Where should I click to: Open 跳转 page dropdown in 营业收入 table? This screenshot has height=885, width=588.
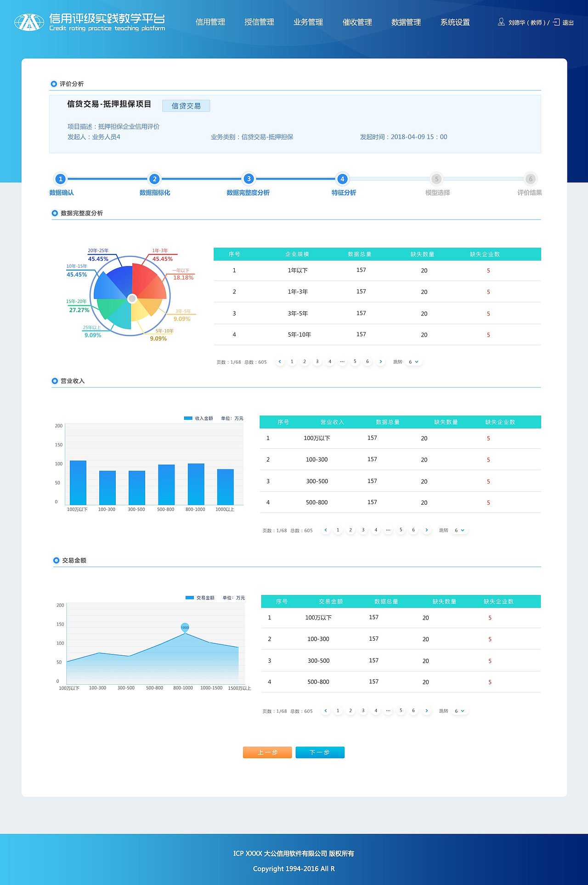coord(459,530)
